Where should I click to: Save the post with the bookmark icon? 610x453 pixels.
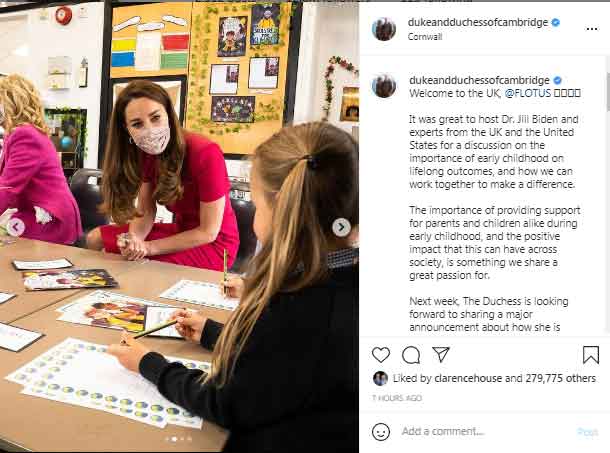(591, 355)
